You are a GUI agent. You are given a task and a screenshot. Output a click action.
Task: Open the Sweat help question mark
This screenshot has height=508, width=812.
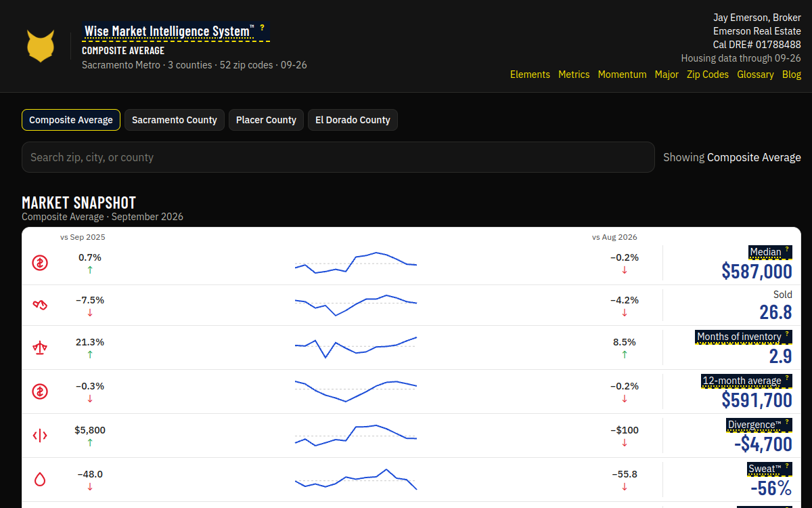pyautogui.click(x=787, y=466)
